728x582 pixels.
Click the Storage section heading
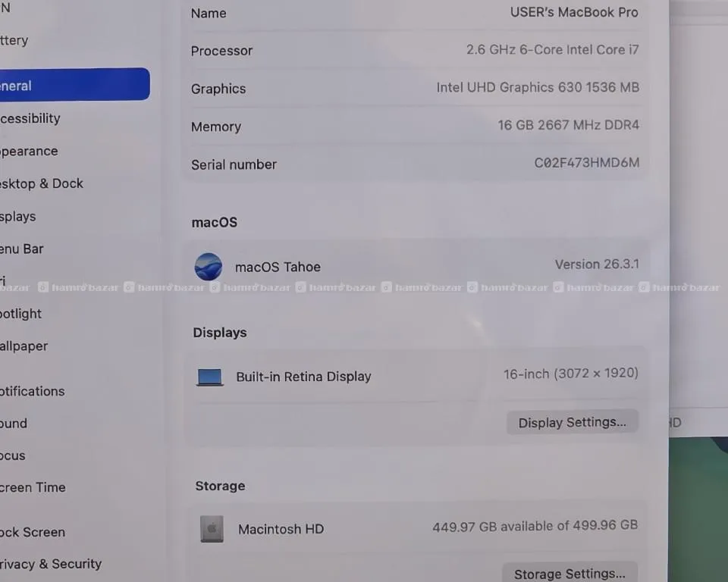220,486
